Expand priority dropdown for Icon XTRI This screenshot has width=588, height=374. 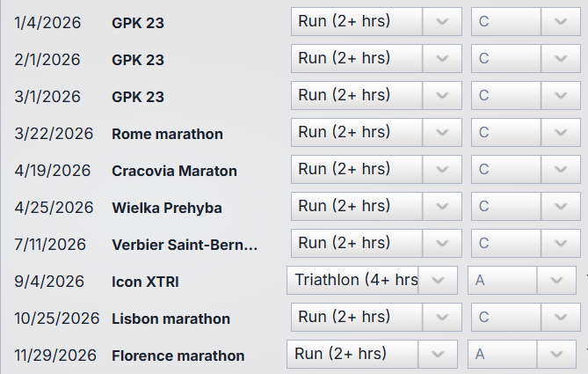click(555, 281)
